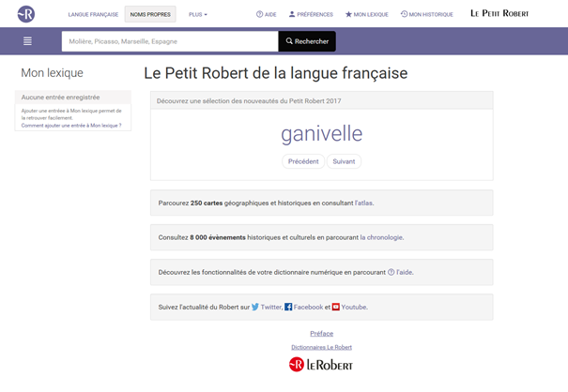Click the Rechercher button
The image size is (568, 392).
[307, 41]
